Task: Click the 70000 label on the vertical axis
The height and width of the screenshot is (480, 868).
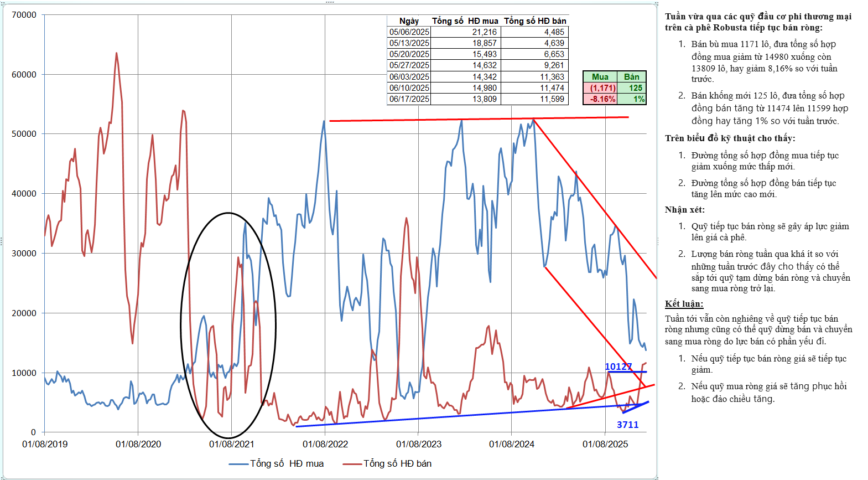Action: point(24,15)
